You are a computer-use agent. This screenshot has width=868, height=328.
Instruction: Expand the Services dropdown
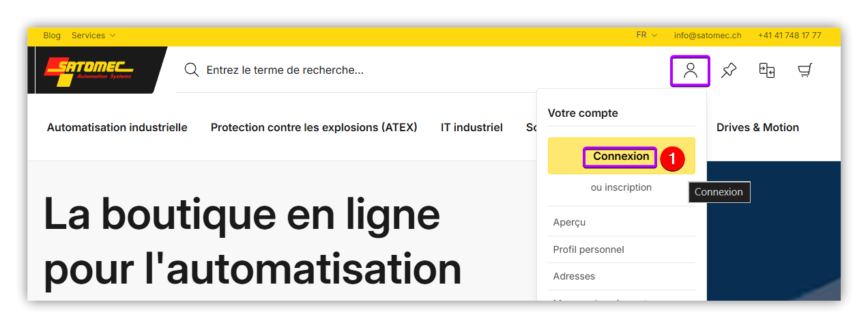click(93, 36)
